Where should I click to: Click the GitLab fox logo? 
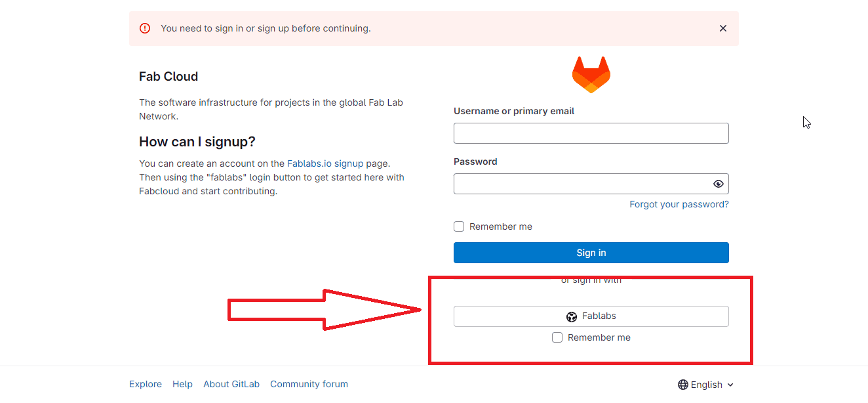[591, 74]
